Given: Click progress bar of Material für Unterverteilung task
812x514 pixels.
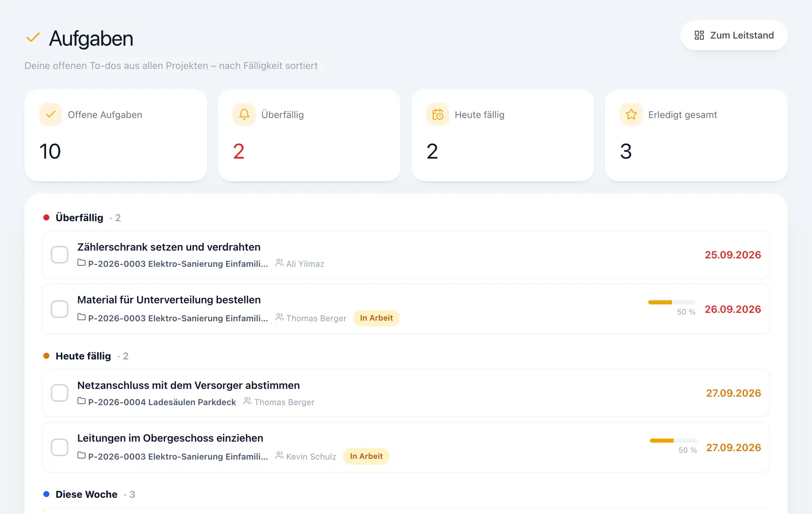Looking at the screenshot, I should coord(671,302).
